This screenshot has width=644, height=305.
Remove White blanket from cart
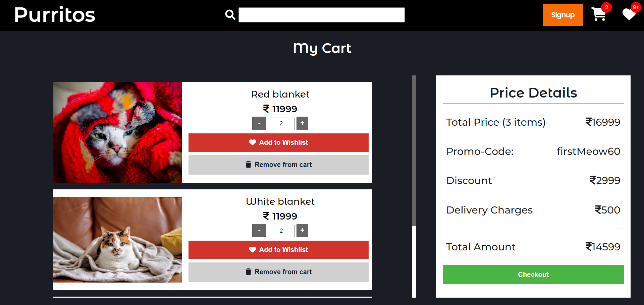click(x=278, y=272)
